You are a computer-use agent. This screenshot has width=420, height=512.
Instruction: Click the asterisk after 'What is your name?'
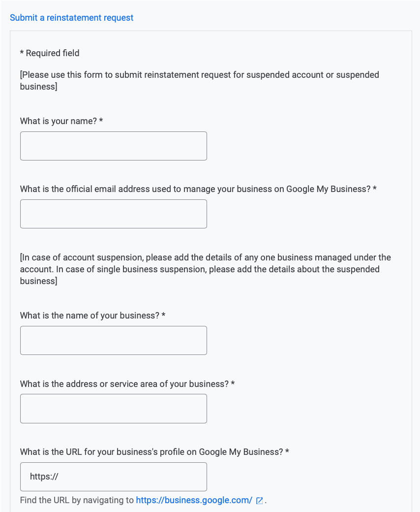tap(101, 121)
